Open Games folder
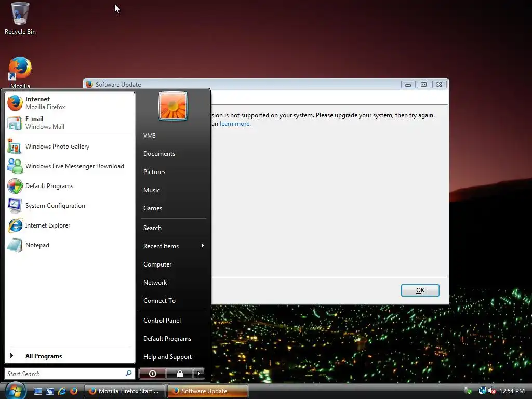 click(173, 208)
